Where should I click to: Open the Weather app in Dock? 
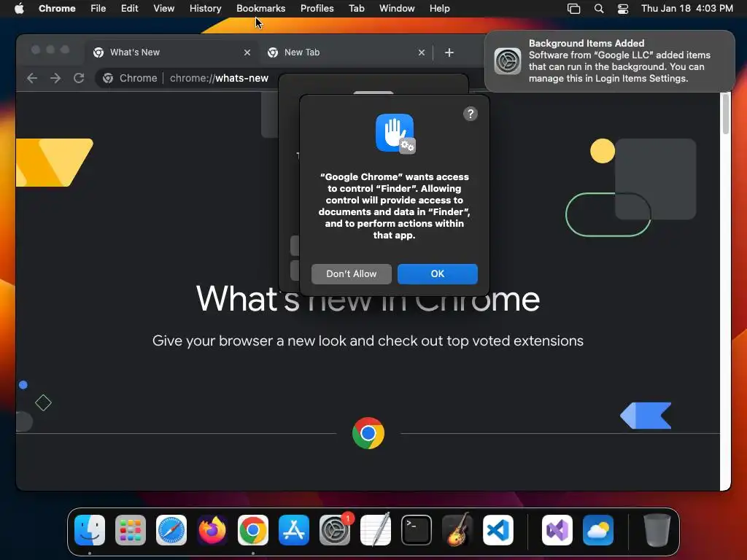(x=598, y=530)
